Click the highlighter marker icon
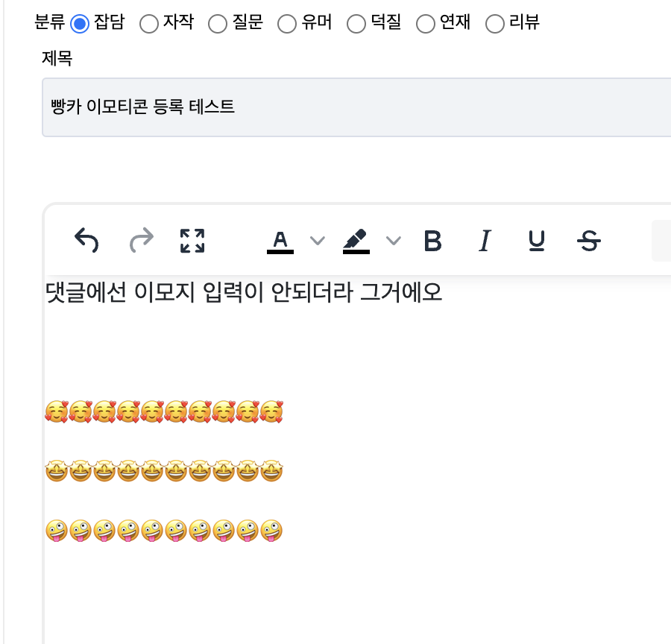Screen dimensions: 671x644 click(356, 241)
